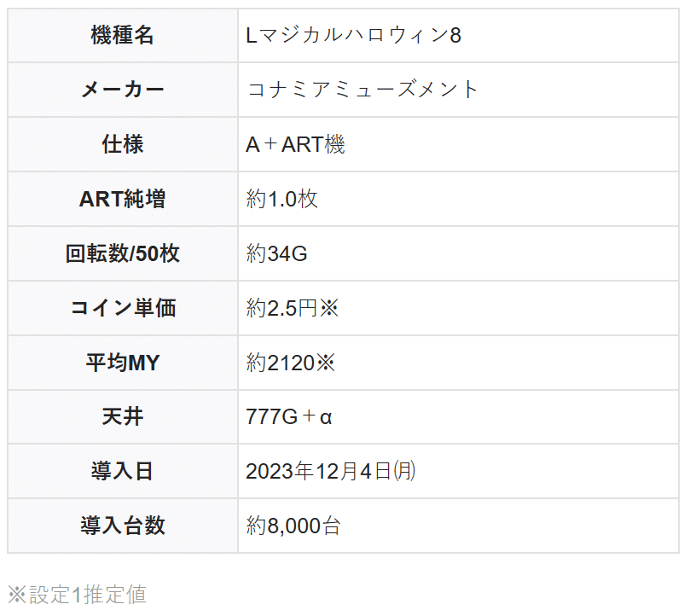Screen dimensions: 684x616
Task: Click the Lマジカルハロウィン8 machine name
Action: (x=353, y=35)
